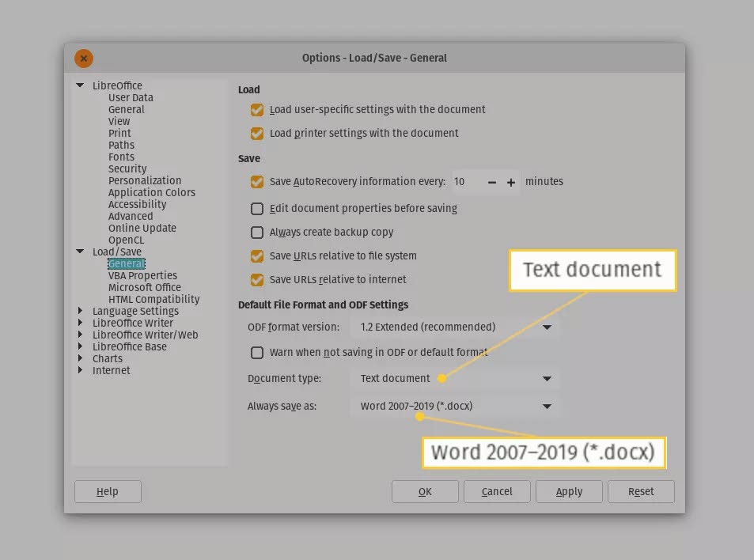Screen dimensions: 754x560
Task: Click the OK button
Action: pyautogui.click(x=425, y=492)
